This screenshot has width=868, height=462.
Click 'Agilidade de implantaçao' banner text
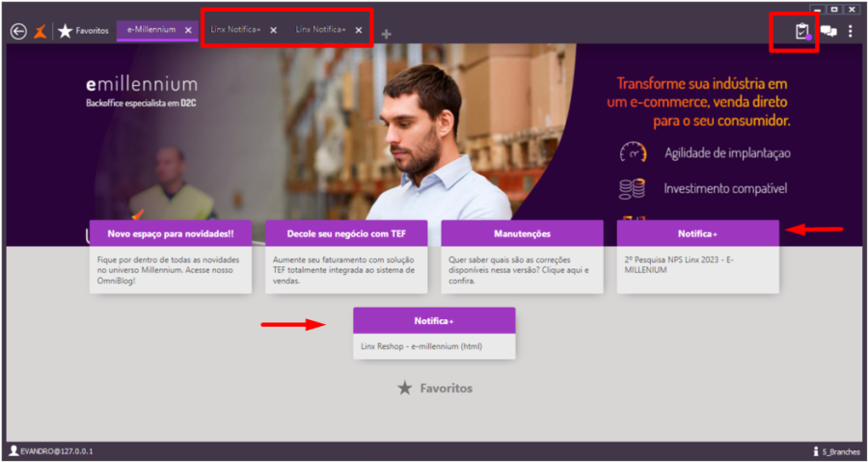[x=727, y=153]
